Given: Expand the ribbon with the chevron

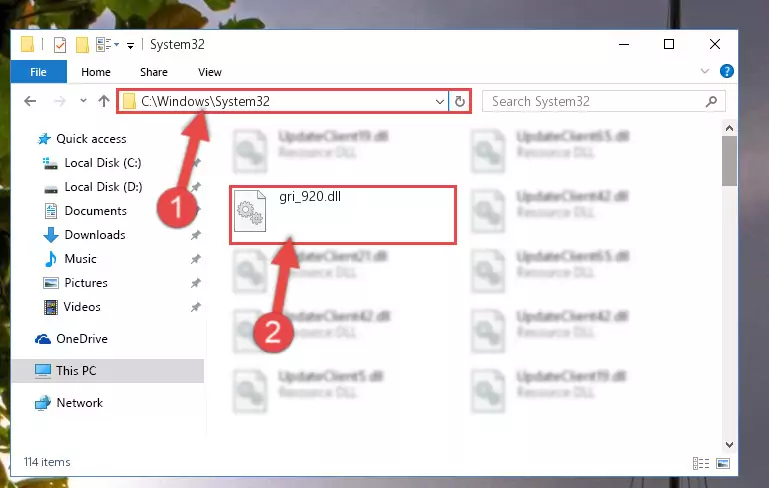Looking at the screenshot, I should pos(705,71).
